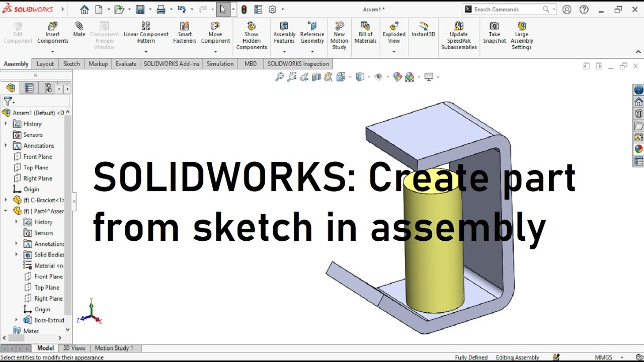Open Large Assembly Settings
Screen dimensions: 644x362
[522, 36]
